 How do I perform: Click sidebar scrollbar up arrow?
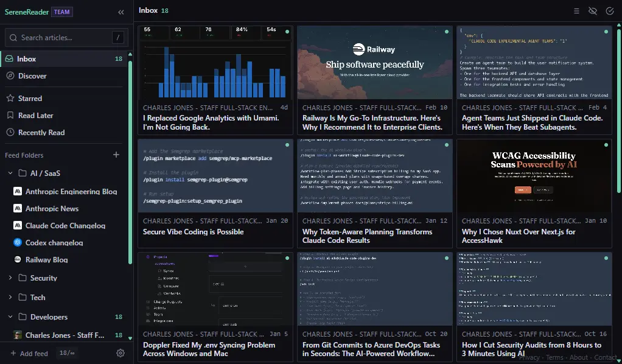point(130,54)
